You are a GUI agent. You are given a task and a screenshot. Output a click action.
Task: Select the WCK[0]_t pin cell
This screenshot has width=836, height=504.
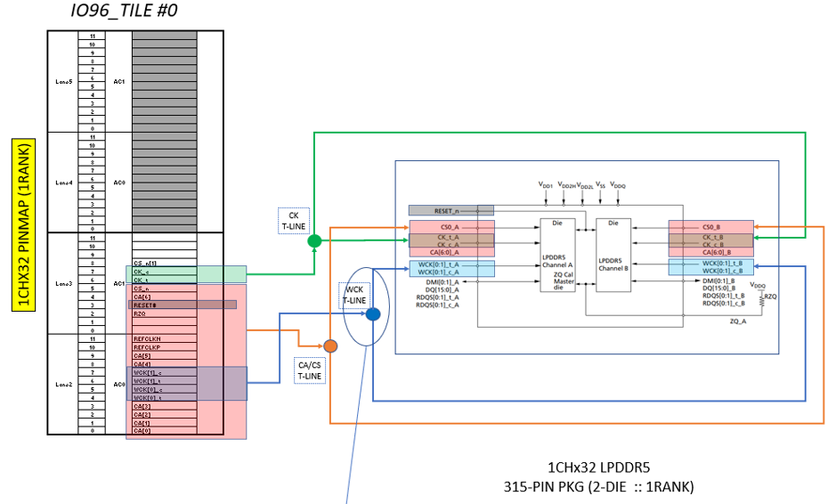[165, 397]
